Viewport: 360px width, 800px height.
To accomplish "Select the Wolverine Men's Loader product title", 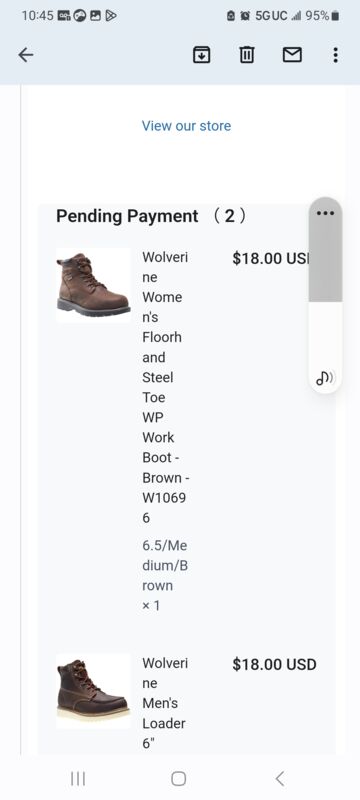I will click(165, 703).
